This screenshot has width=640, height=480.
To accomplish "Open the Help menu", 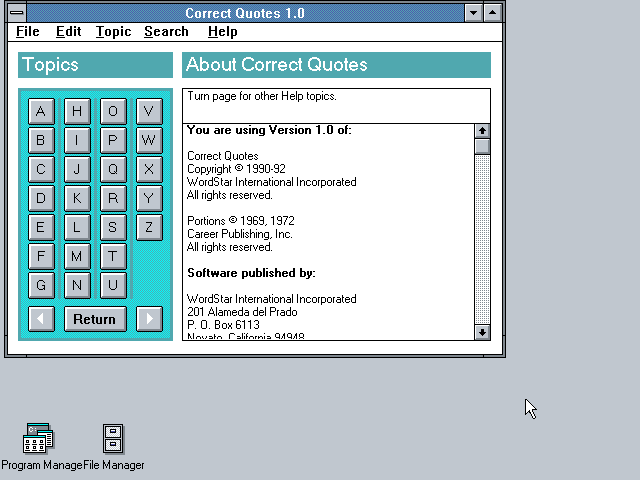I will [222, 31].
